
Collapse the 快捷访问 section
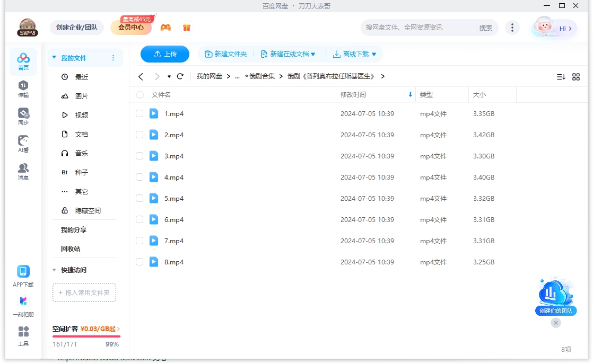coord(54,270)
